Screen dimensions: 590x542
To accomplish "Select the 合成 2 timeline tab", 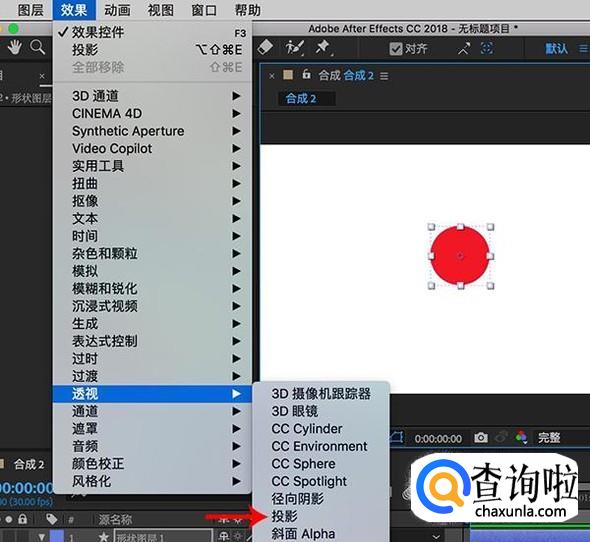I will click(x=29, y=464).
